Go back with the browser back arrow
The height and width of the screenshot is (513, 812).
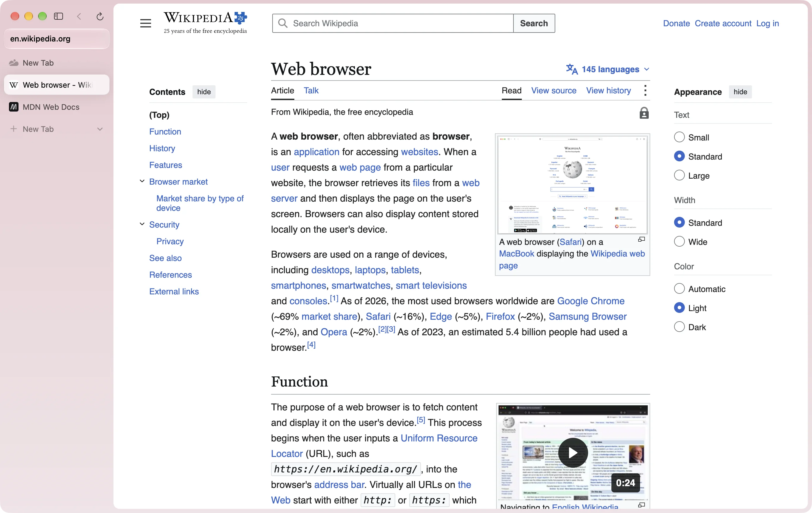pos(79,16)
